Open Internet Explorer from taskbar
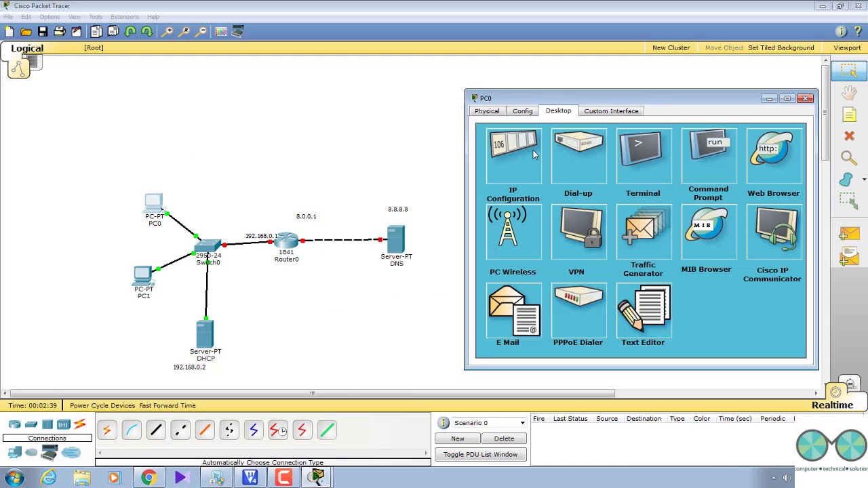Screen dimensions: 868x488 [x=48, y=478]
